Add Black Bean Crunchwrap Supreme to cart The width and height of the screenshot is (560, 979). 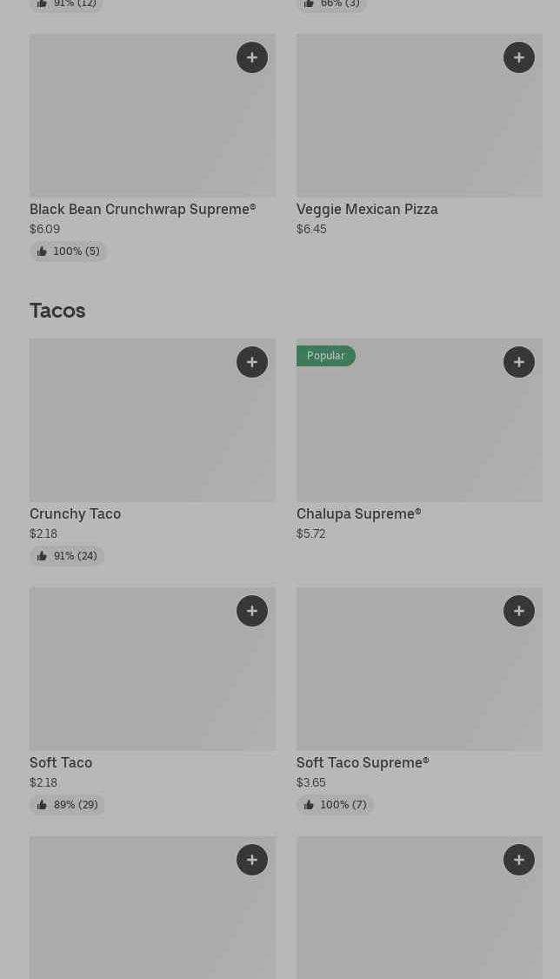pyautogui.click(x=252, y=57)
